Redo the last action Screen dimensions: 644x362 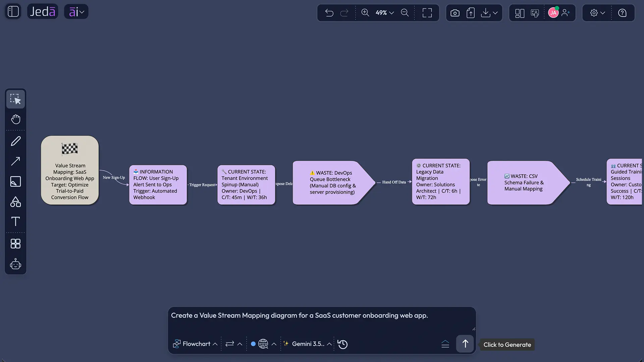(344, 13)
